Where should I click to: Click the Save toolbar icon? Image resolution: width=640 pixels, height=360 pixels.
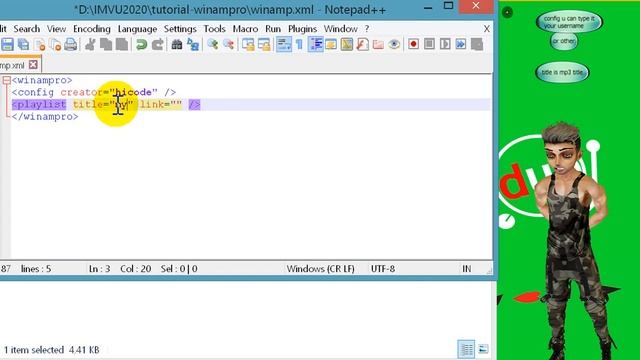pyautogui.click(x=7, y=44)
